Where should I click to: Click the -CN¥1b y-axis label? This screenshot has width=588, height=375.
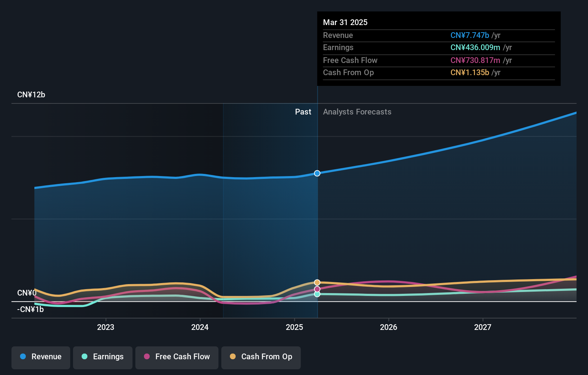[30, 310]
